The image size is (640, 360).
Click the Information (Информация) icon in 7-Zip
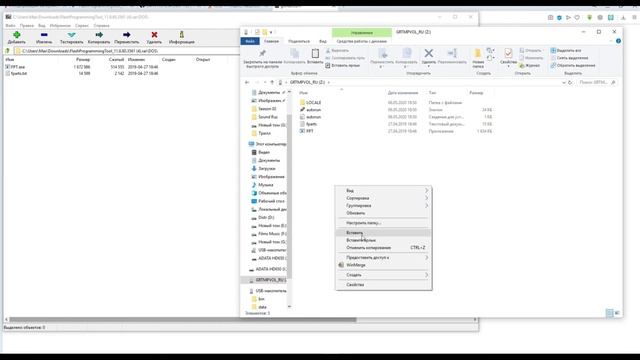tap(182, 35)
